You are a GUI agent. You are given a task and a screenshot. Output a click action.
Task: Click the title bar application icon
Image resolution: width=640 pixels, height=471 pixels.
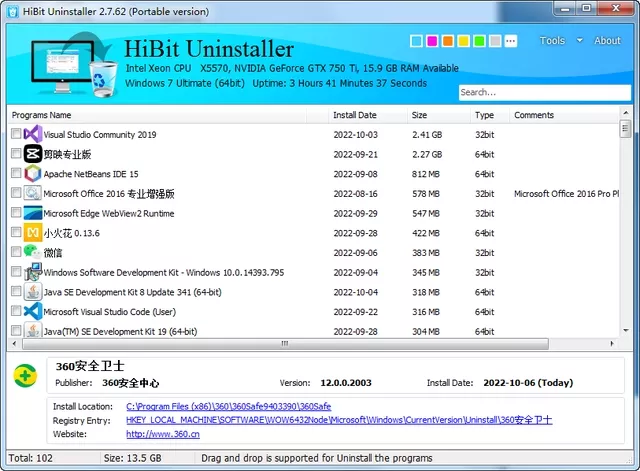click(13, 11)
